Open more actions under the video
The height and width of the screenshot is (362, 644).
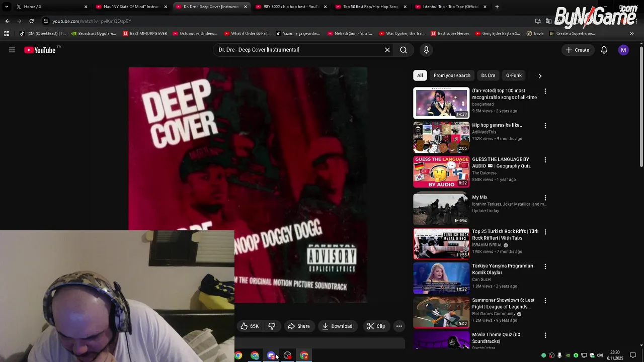pyautogui.click(x=399, y=326)
